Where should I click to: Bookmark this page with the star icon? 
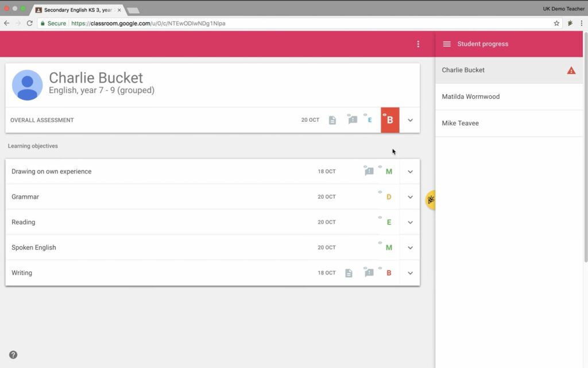point(556,23)
